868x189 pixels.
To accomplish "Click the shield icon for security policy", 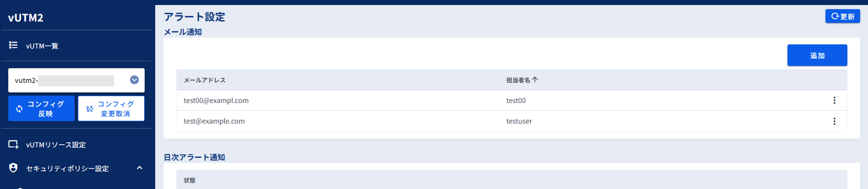I will (x=13, y=168).
